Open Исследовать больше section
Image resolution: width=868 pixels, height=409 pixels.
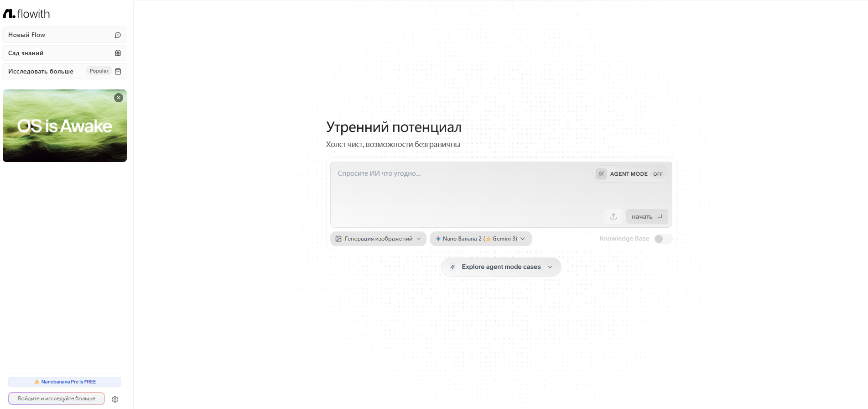64,71
